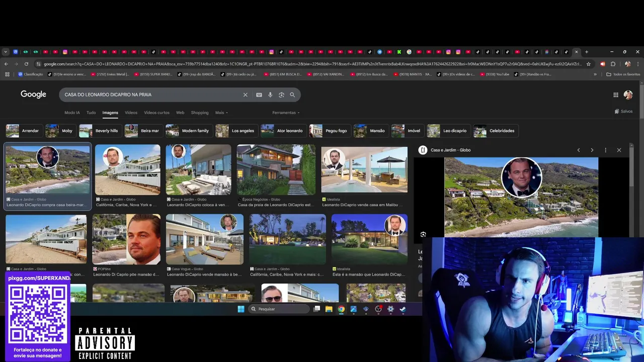This screenshot has height=362, width=644.
Task: Clear the Google search box text
Action: (x=246, y=95)
